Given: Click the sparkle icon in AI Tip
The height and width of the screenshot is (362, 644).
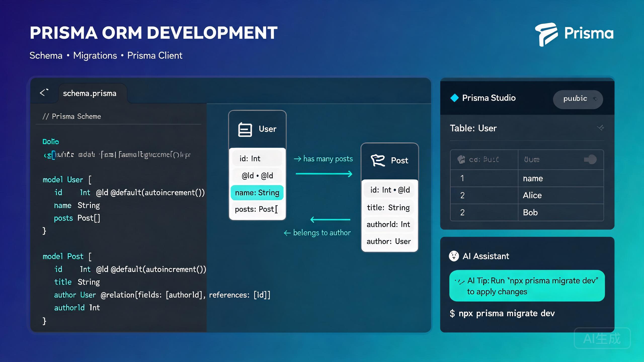Looking at the screenshot, I should click(460, 282).
